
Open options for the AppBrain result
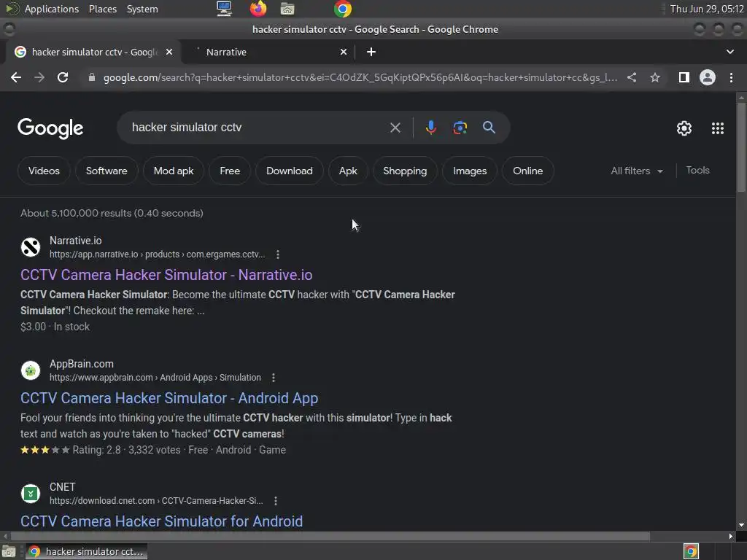click(274, 378)
